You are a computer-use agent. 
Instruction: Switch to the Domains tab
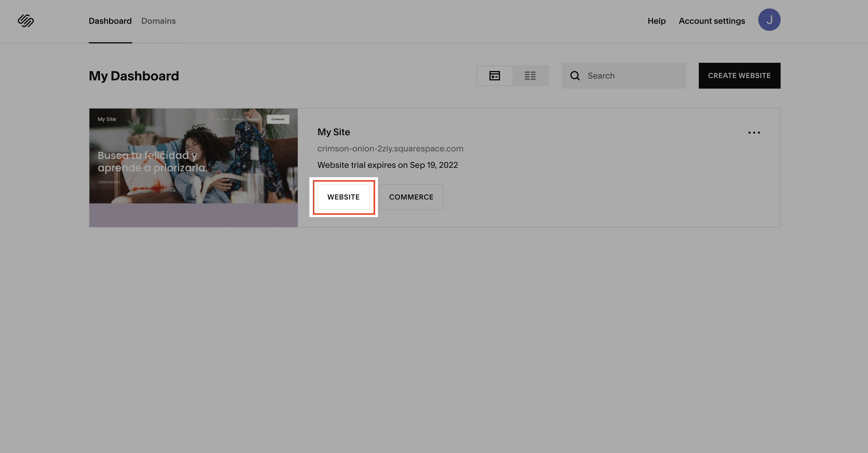158,21
